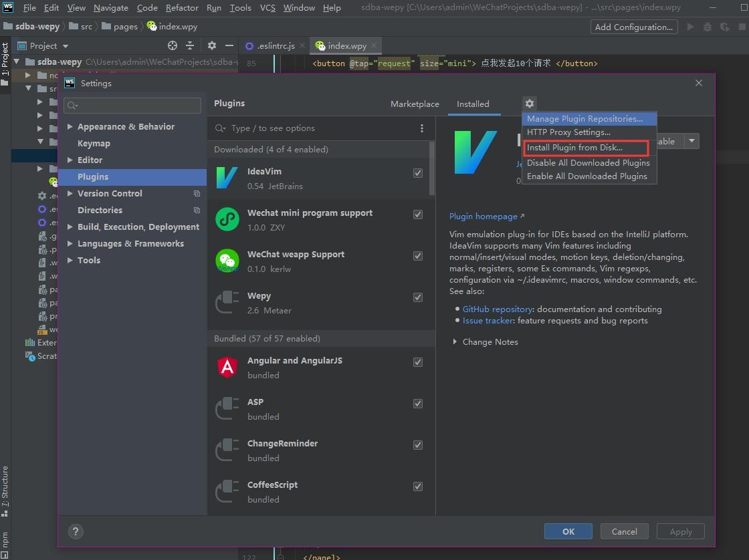
Task: Click the Directories project-level copy icon
Action: pyautogui.click(x=197, y=210)
